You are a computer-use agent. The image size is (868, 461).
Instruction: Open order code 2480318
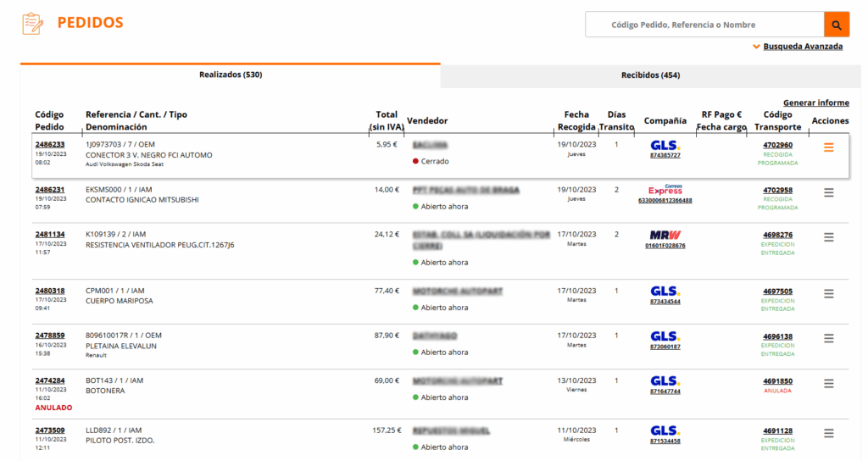50,291
